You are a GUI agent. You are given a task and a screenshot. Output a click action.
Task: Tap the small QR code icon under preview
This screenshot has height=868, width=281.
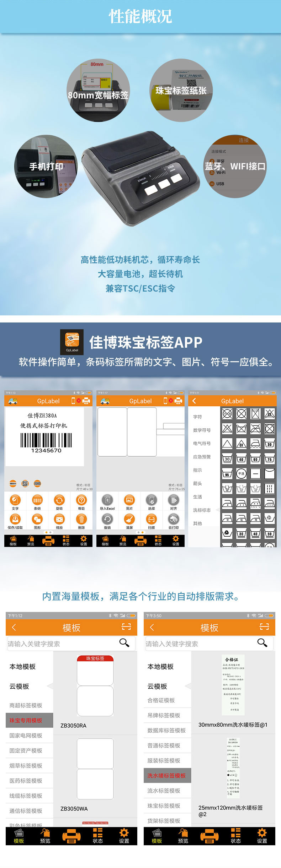click(x=25, y=483)
